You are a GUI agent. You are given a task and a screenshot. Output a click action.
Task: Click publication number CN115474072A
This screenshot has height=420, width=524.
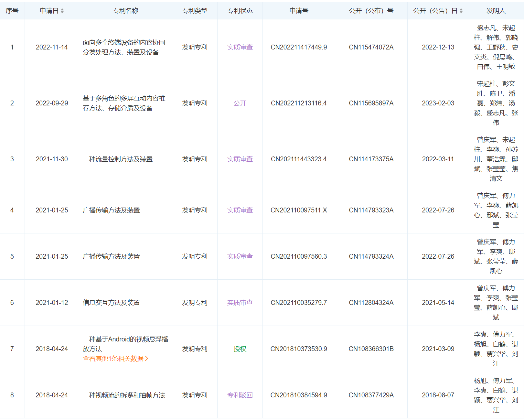[x=371, y=47]
